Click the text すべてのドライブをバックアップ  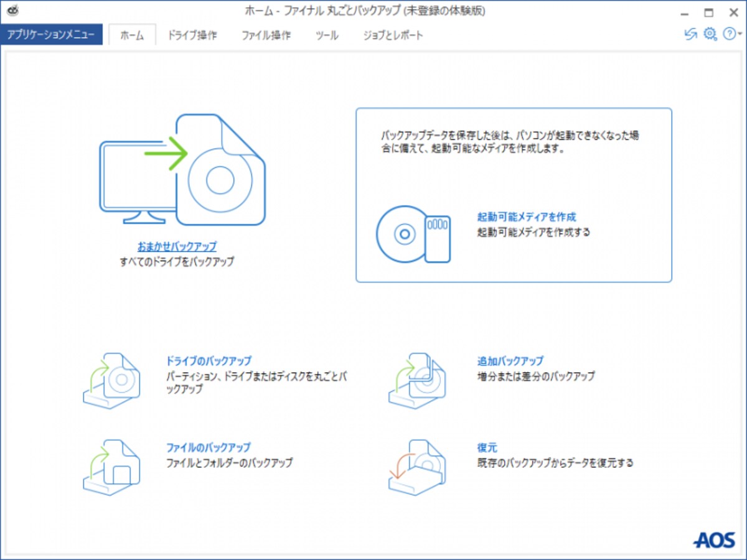177,263
